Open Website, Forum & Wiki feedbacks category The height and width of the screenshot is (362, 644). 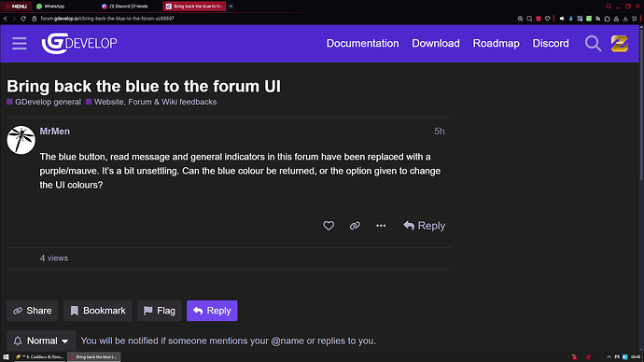coord(151,102)
